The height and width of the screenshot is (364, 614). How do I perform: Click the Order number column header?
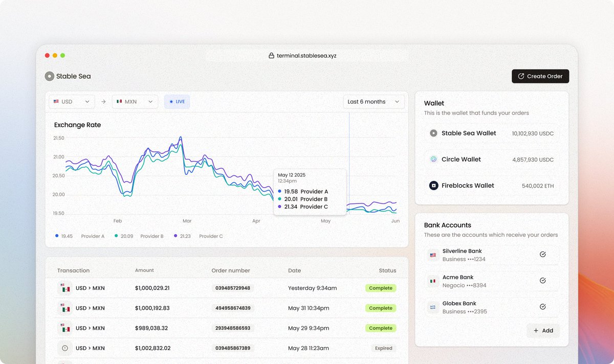pyautogui.click(x=231, y=270)
